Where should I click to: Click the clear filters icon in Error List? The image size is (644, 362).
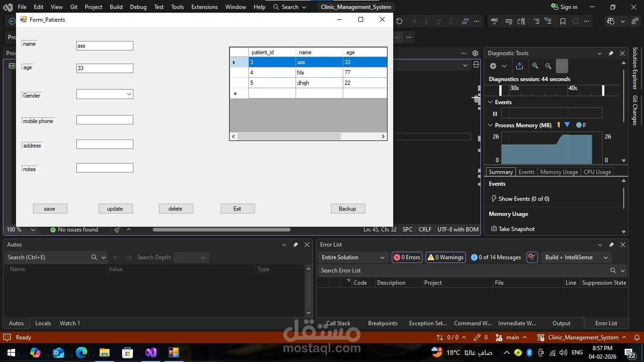[532, 257]
